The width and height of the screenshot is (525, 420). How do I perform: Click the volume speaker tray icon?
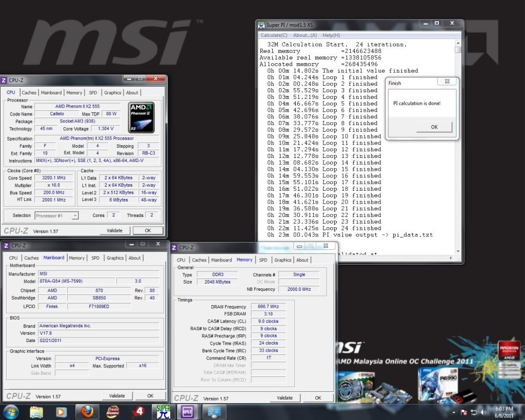(482, 412)
